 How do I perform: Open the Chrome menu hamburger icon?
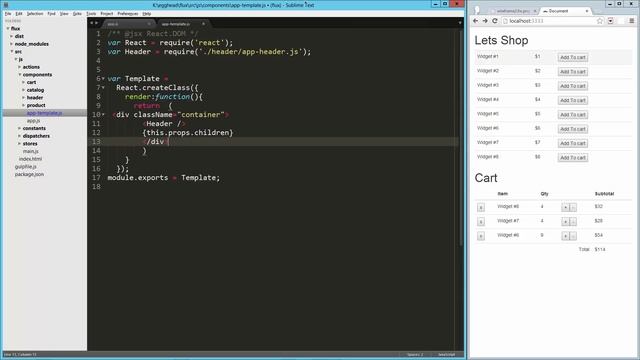[631, 21]
